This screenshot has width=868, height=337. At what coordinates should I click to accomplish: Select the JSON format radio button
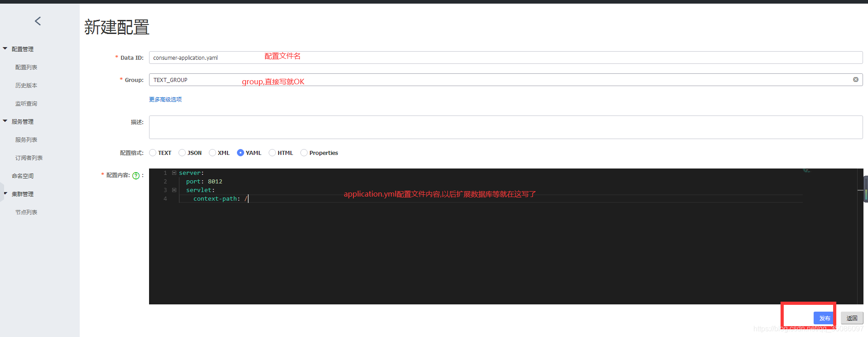(x=182, y=153)
